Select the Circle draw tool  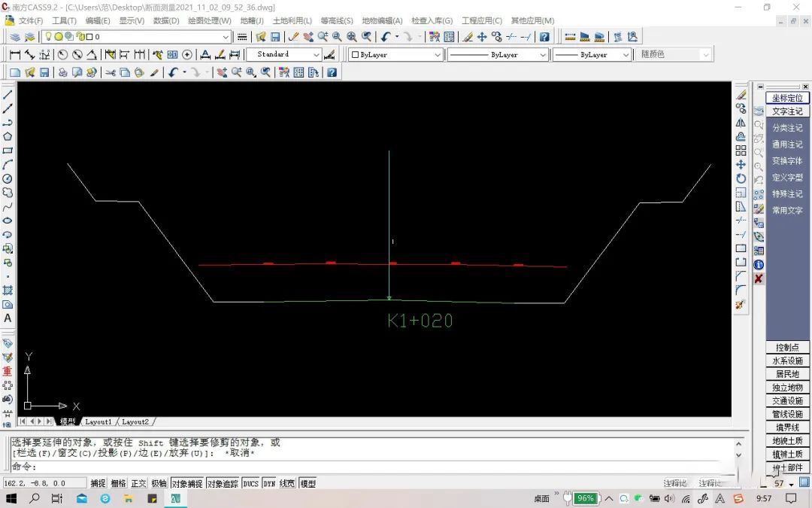click(8, 179)
